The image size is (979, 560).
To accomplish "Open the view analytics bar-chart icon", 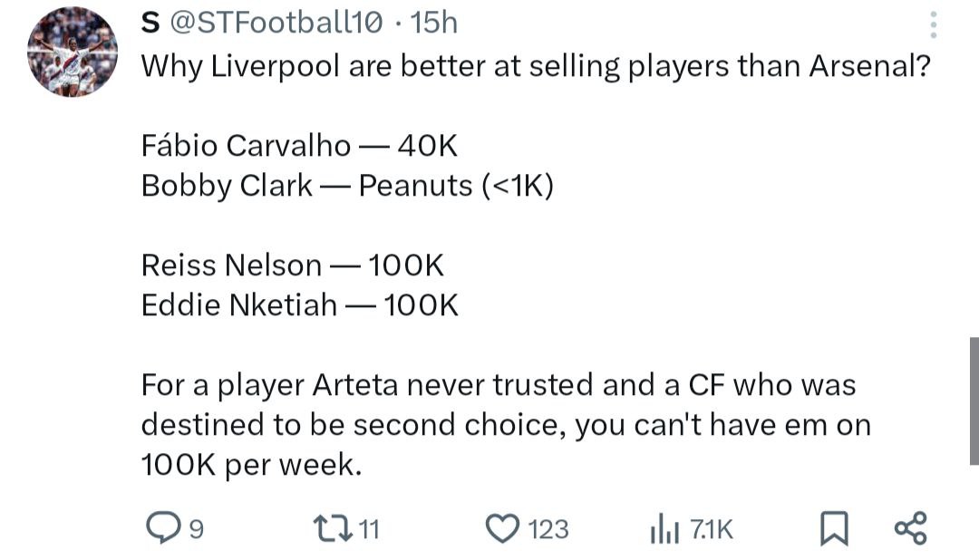I will pyautogui.click(x=664, y=529).
